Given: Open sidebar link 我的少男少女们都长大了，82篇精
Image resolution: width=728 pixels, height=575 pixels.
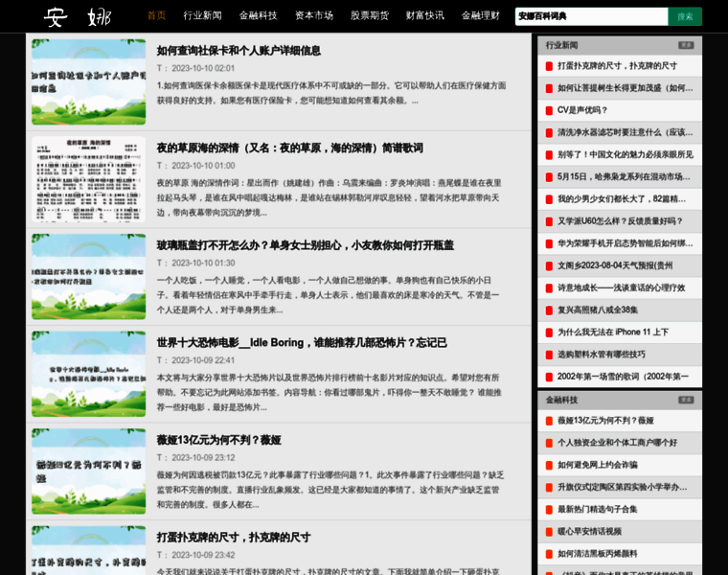Looking at the screenshot, I should point(622,199).
